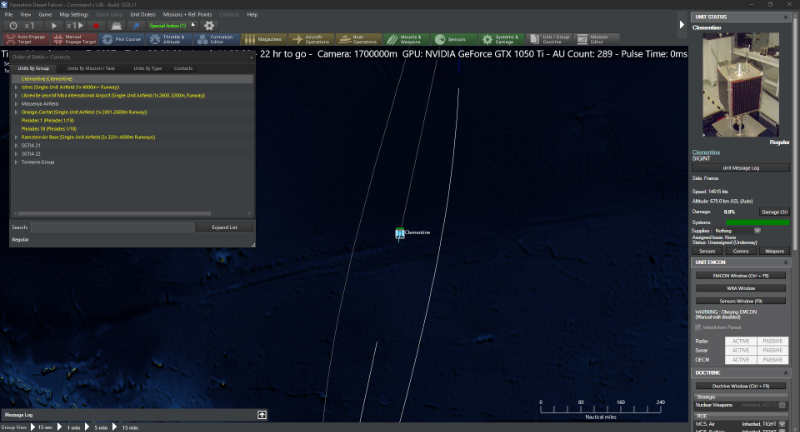Open Throttle & Altitude tool
Viewport: 800px width, 432px height.
[169, 39]
